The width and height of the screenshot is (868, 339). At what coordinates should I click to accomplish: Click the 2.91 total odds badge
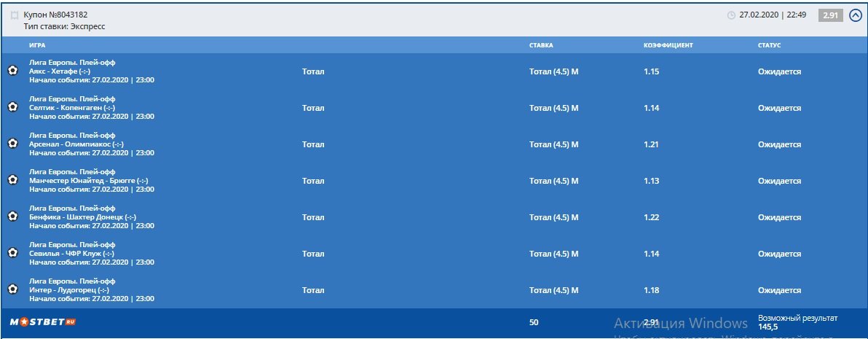pyautogui.click(x=830, y=15)
